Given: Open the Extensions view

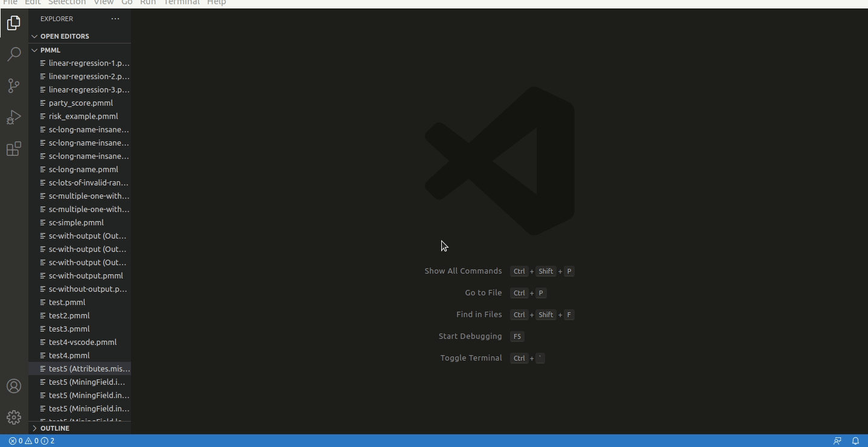Looking at the screenshot, I should click(x=13, y=149).
